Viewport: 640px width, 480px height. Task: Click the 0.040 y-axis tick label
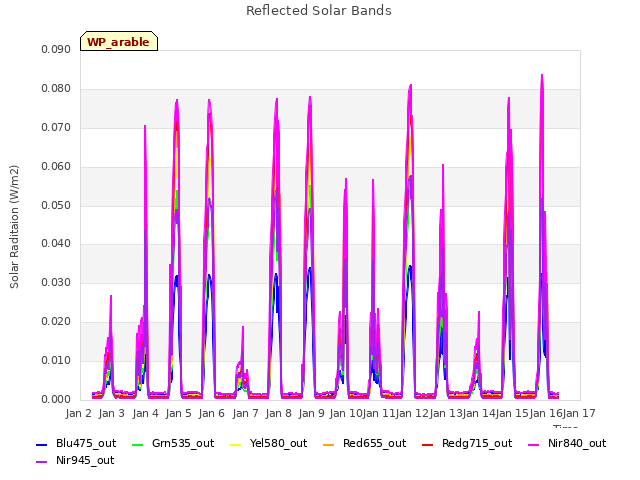[x=56, y=244]
